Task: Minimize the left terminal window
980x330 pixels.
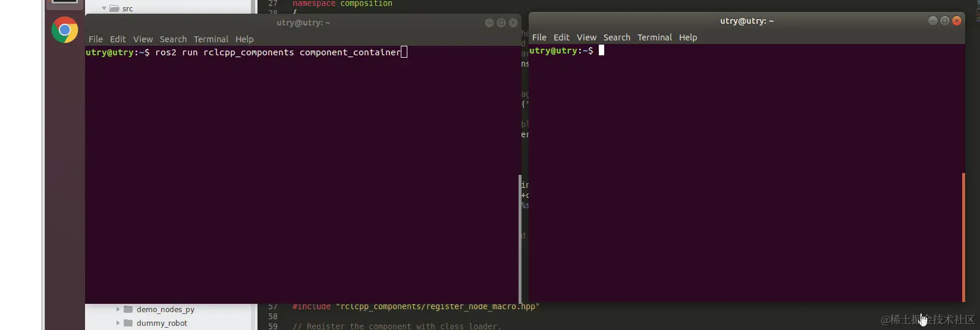Action: [x=489, y=23]
